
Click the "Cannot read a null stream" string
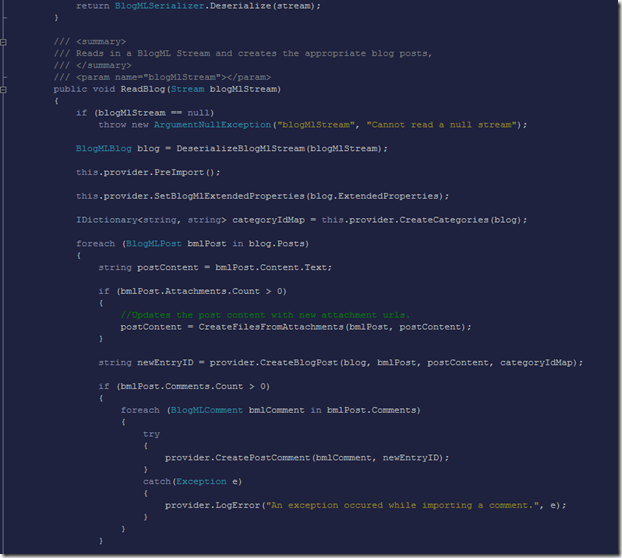click(x=442, y=125)
